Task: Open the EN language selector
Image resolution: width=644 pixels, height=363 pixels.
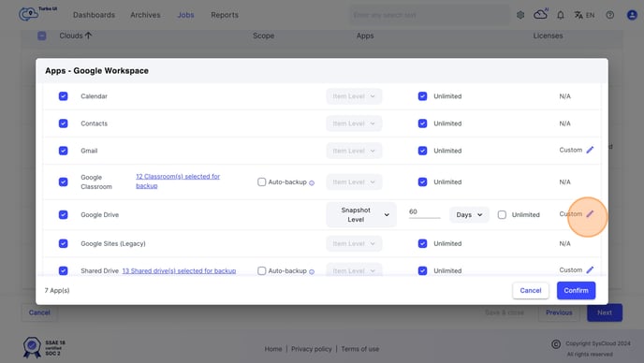Action: (584, 15)
